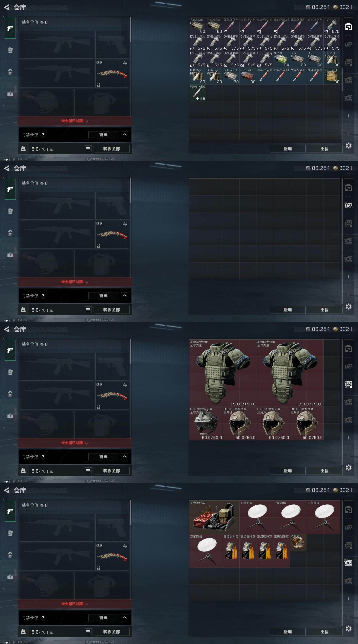358x644 pixels.
Task: Select the 5.45x39 ammo stack of 30
Action: 231,76
